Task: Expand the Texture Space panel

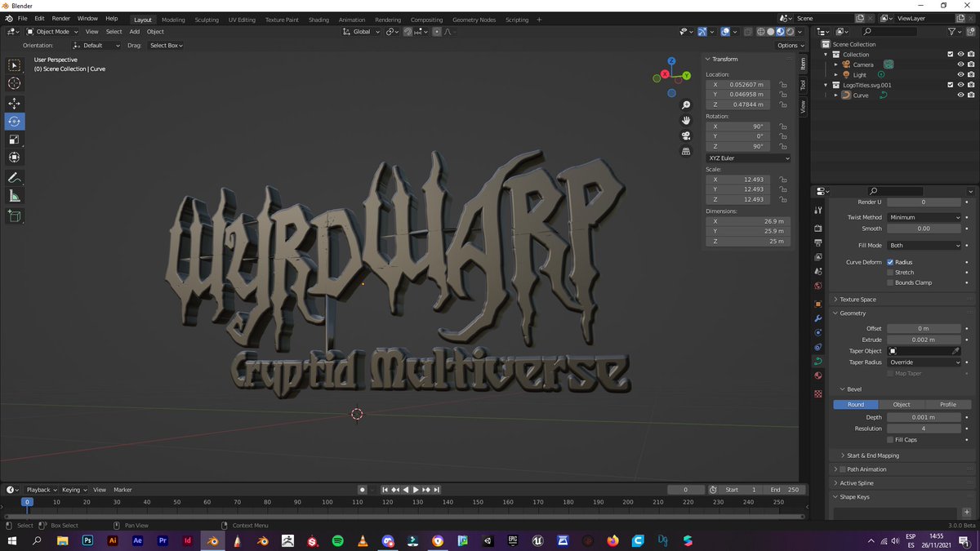Action: [x=857, y=300]
